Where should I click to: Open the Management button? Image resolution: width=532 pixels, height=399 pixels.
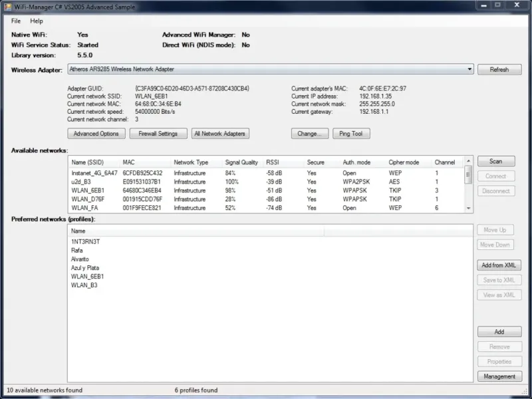tap(499, 376)
